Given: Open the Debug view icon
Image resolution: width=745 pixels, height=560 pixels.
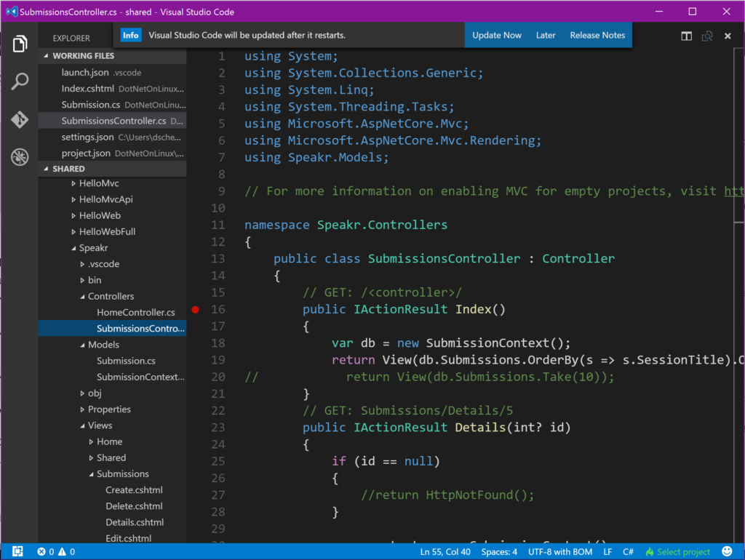Looking at the screenshot, I should coord(20,156).
